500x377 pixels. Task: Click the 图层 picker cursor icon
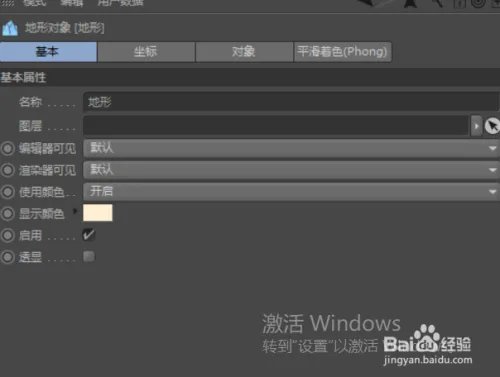click(492, 126)
